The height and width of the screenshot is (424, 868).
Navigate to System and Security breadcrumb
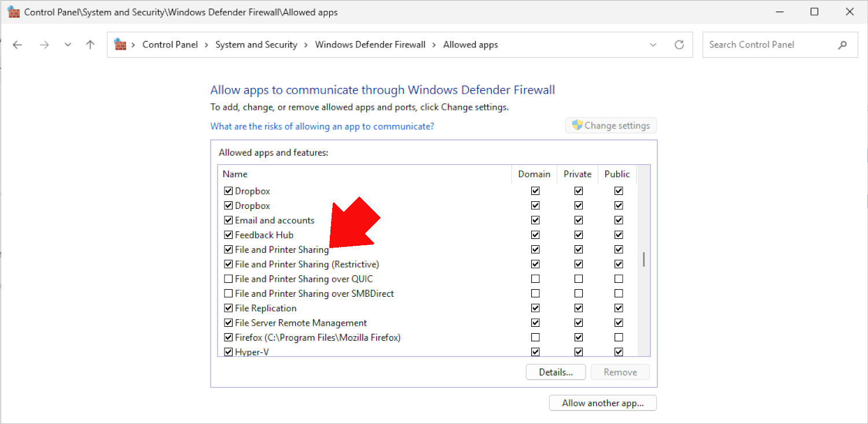pos(256,45)
